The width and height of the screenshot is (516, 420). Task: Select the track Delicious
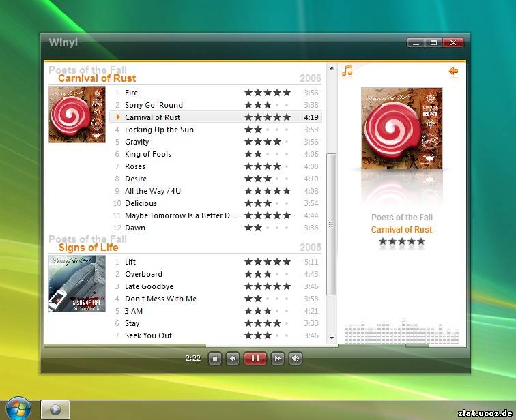point(216,203)
